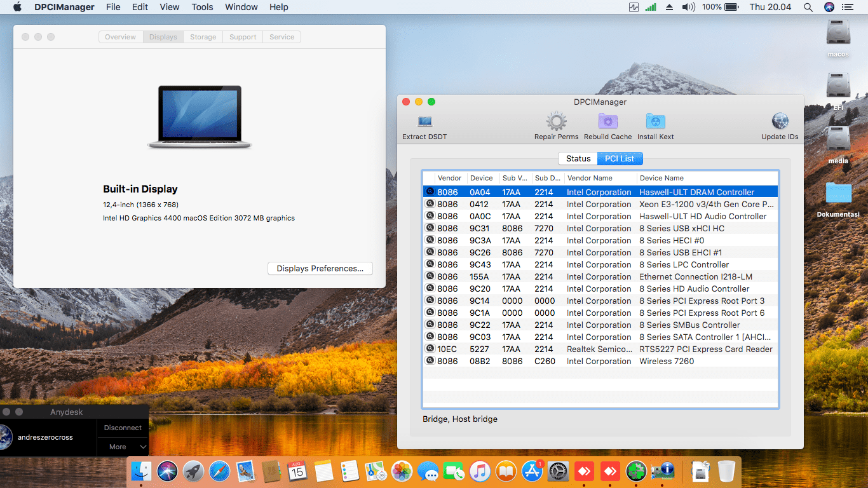The image size is (868, 488).
Task: Open System Preferences in the dock
Action: (x=558, y=471)
